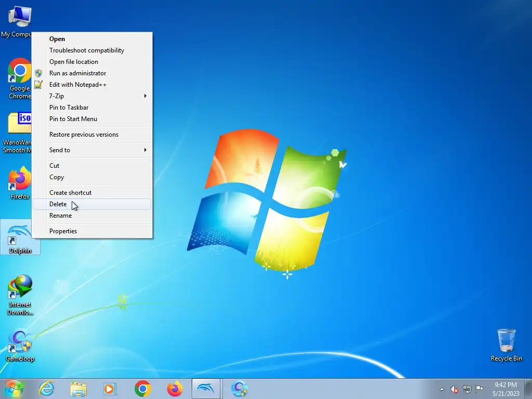
Task: Launch Firefox from the taskbar
Action: pyautogui.click(x=175, y=389)
